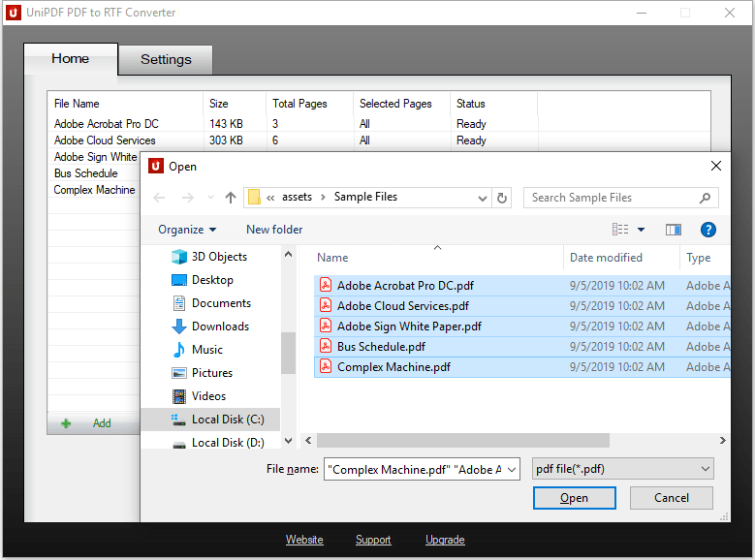755x560 pixels.
Task: Select Local Disk (D:) in the navigation tree
Action: tap(227, 443)
